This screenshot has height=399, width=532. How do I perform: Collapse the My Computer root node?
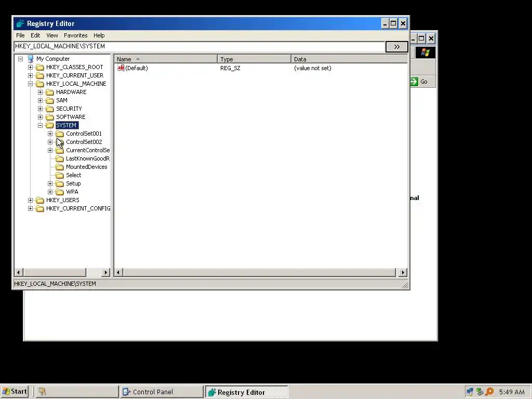[x=21, y=59]
